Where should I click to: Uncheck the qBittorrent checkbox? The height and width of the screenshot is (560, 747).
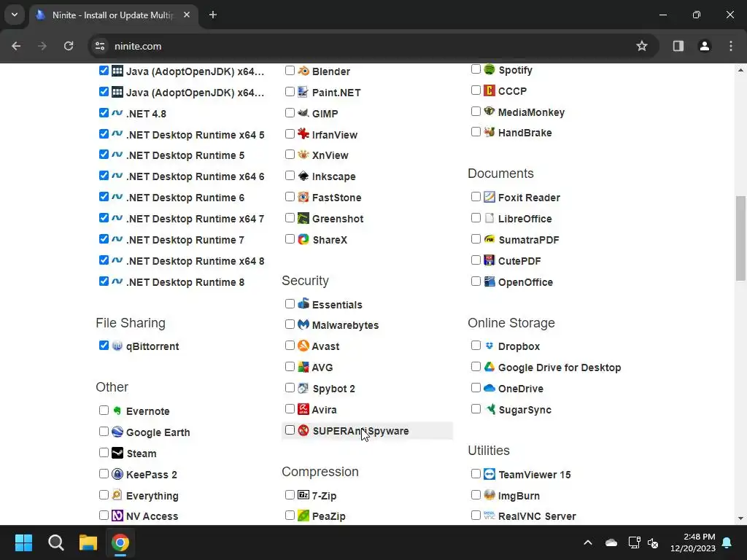[104, 345]
